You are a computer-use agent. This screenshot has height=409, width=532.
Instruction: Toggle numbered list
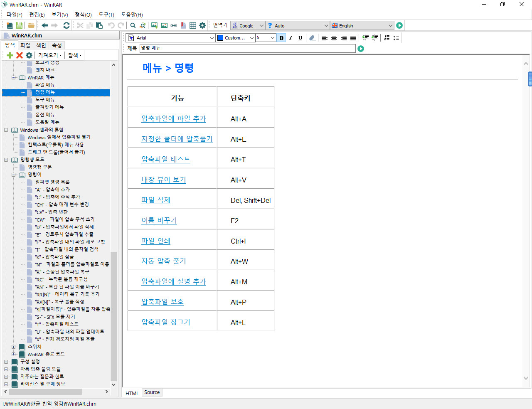point(387,38)
